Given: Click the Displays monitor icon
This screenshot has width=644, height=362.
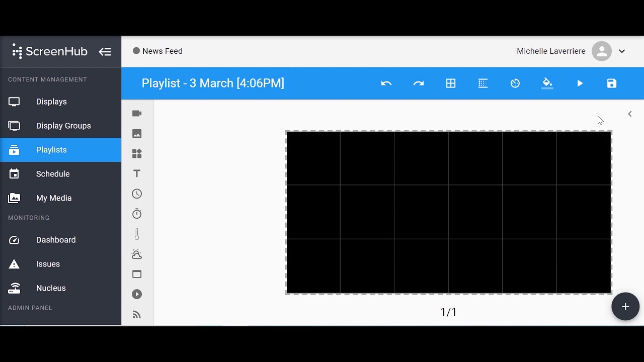Looking at the screenshot, I should click(14, 102).
